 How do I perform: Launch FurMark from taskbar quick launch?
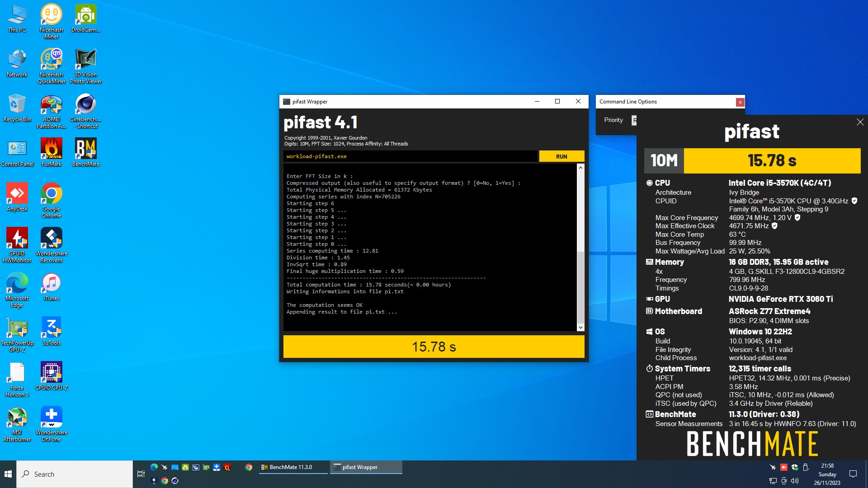[227, 467]
